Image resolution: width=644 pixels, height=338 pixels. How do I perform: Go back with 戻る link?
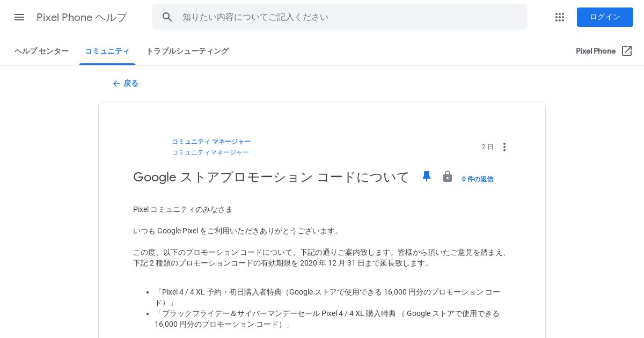(131, 84)
